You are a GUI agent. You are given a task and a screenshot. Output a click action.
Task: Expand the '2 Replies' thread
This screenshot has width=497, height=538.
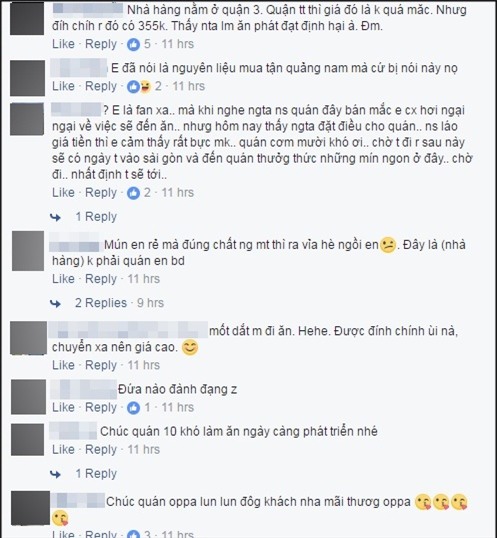click(101, 303)
